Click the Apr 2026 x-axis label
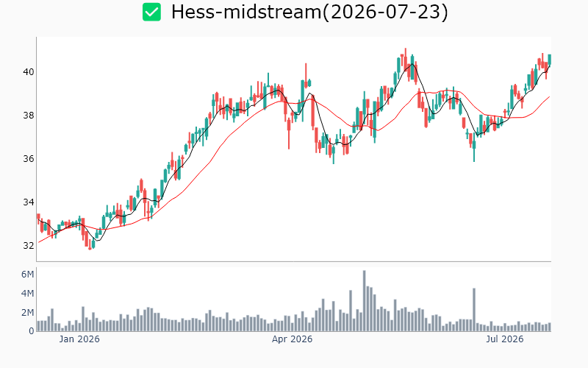588x368 pixels. [292, 339]
